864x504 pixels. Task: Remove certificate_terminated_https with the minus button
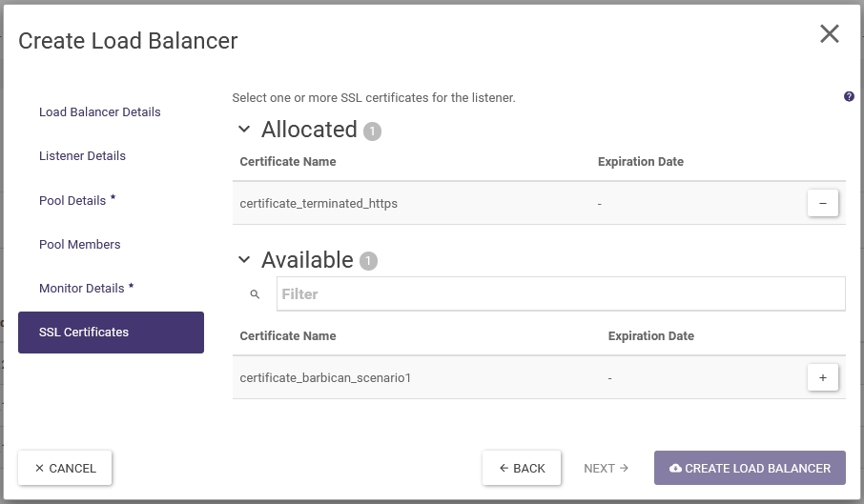(822, 203)
